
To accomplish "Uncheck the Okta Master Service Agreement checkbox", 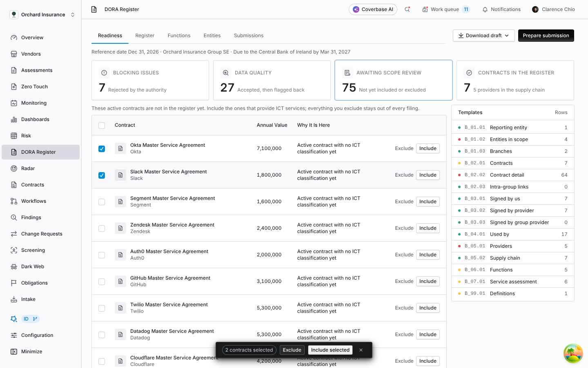I will click(x=102, y=149).
